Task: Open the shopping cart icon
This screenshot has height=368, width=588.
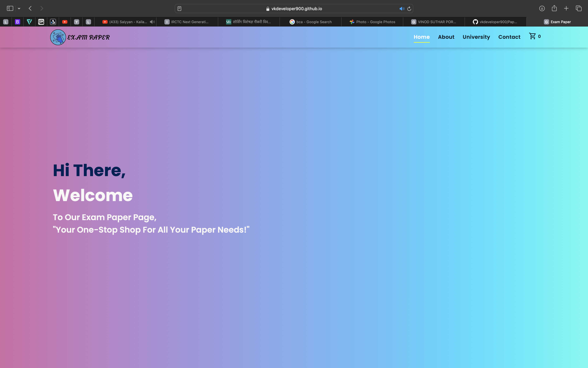Action: click(532, 36)
